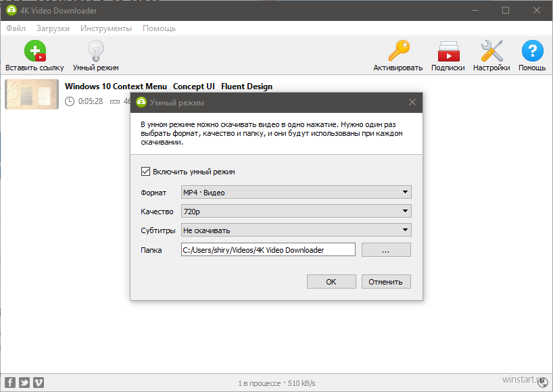The image size is (553, 392).
Task: Open the Vimeo icon in status bar
Action: (x=39, y=383)
